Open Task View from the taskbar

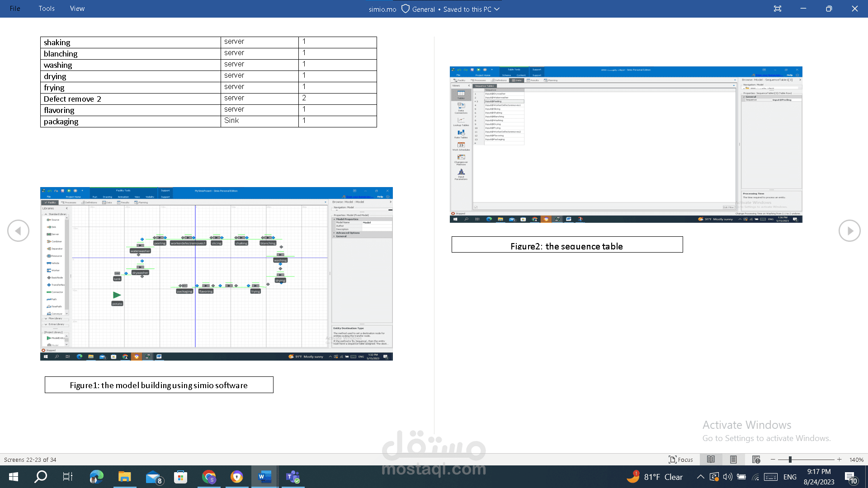(68, 477)
